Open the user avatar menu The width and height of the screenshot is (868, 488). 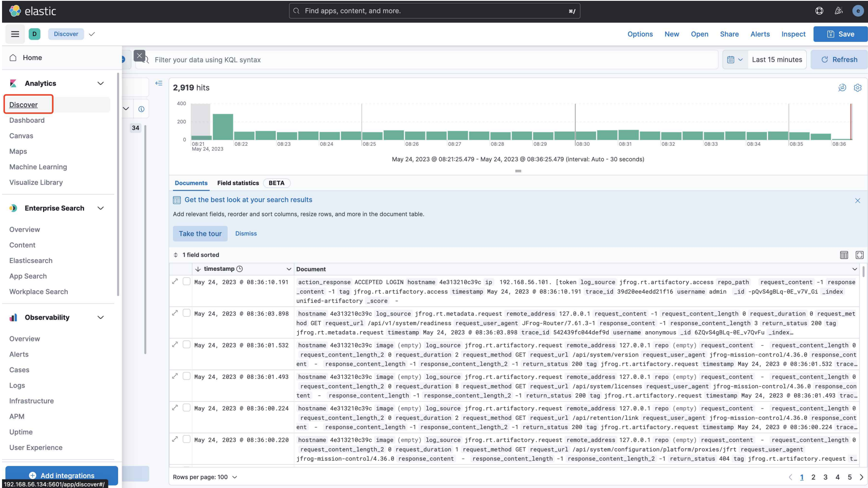pyautogui.click(x=858, y=11)
